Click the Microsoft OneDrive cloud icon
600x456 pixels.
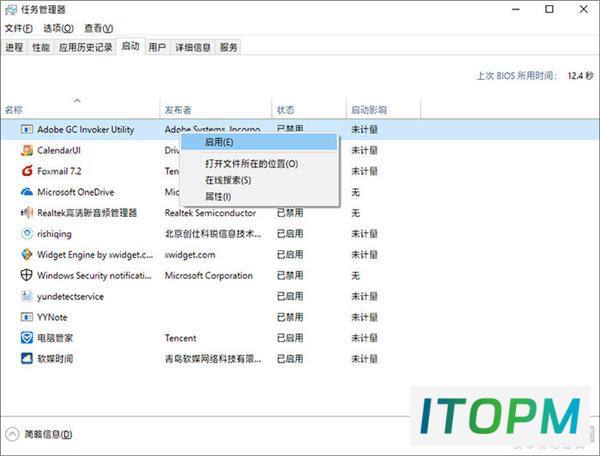[26, 192]
